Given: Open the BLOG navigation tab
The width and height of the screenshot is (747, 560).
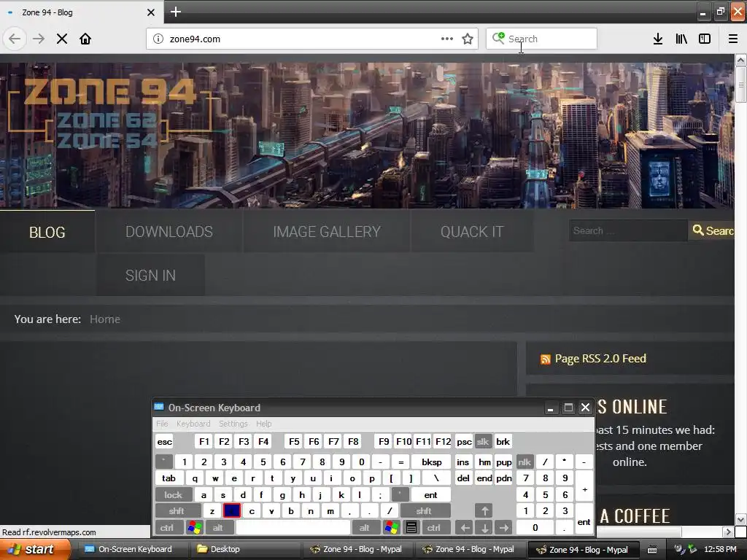Looking at the screenshot, I should coord(47,231).
